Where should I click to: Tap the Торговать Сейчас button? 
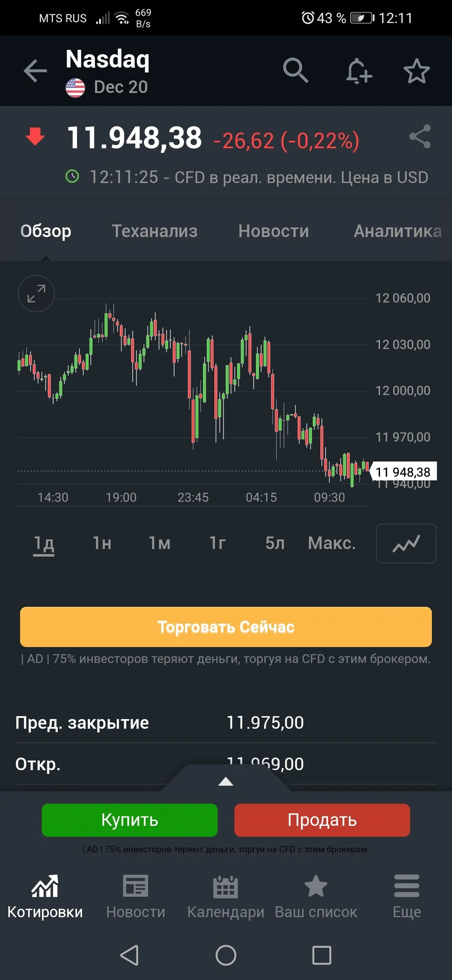[x=226, y=627]
